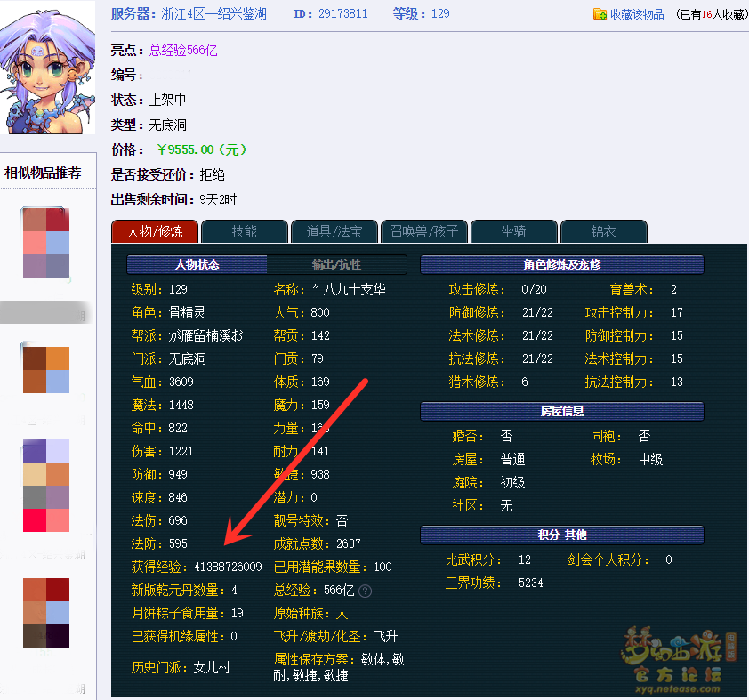This screenshot has width=749, height=700.
Task: Open the third recommended item thumbnail
Action: (46, 486)
